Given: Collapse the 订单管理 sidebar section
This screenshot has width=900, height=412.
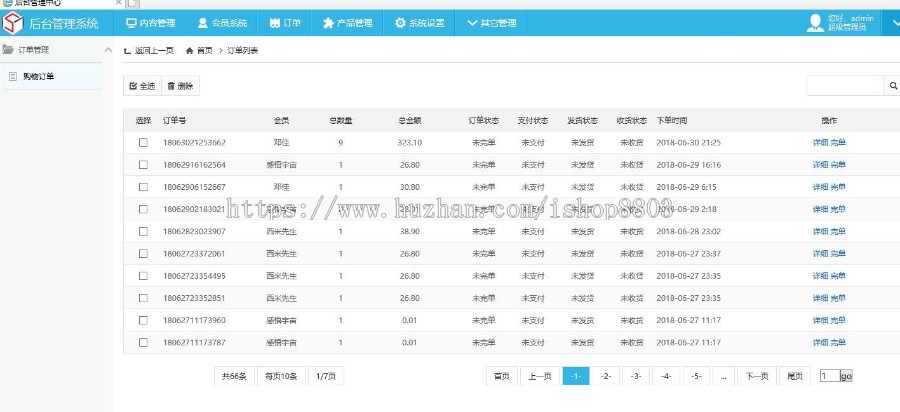Looking at the screenshot, I should [108, 50].
